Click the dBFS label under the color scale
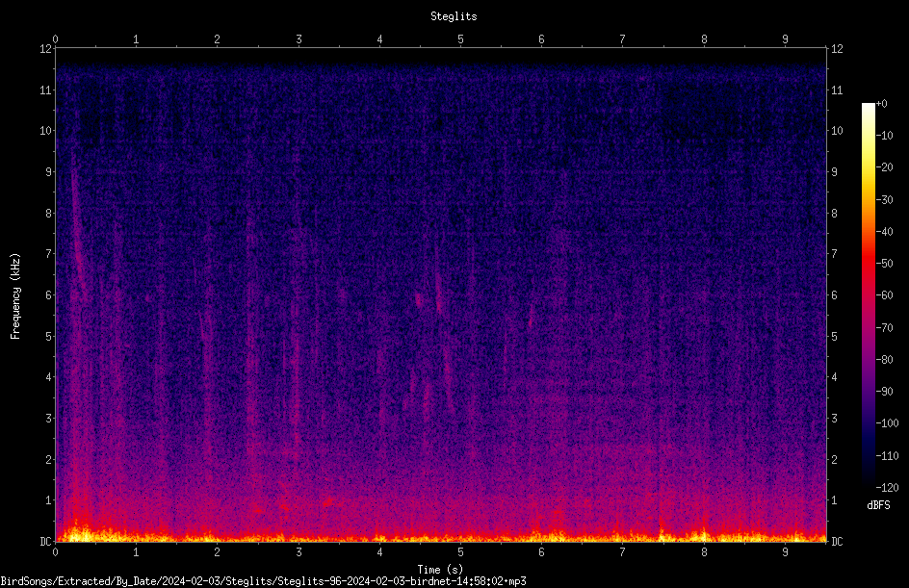The width and height of the screenshot is (909, 588). point(878,505)
